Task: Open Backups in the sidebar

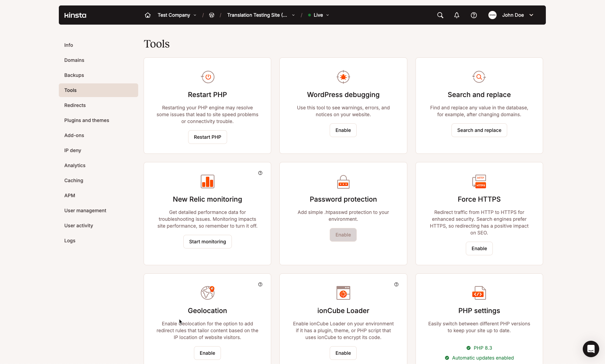Action: tap(98, 75)
